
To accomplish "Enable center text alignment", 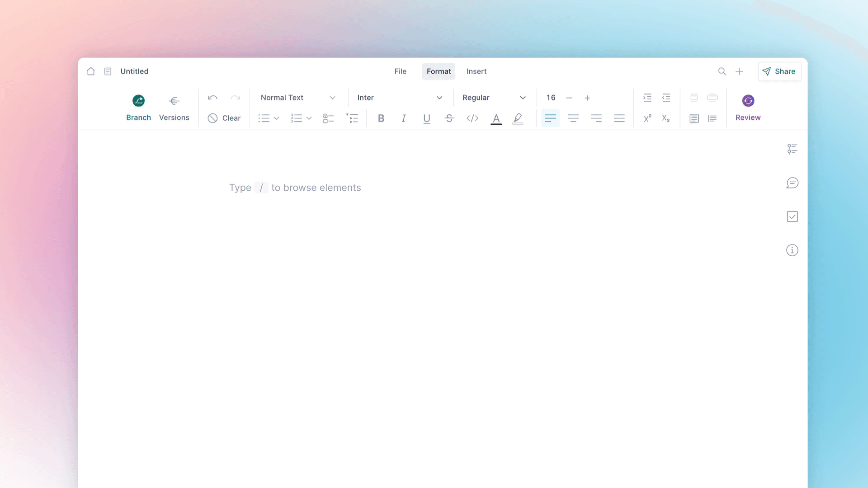I will tap(573, 118).
